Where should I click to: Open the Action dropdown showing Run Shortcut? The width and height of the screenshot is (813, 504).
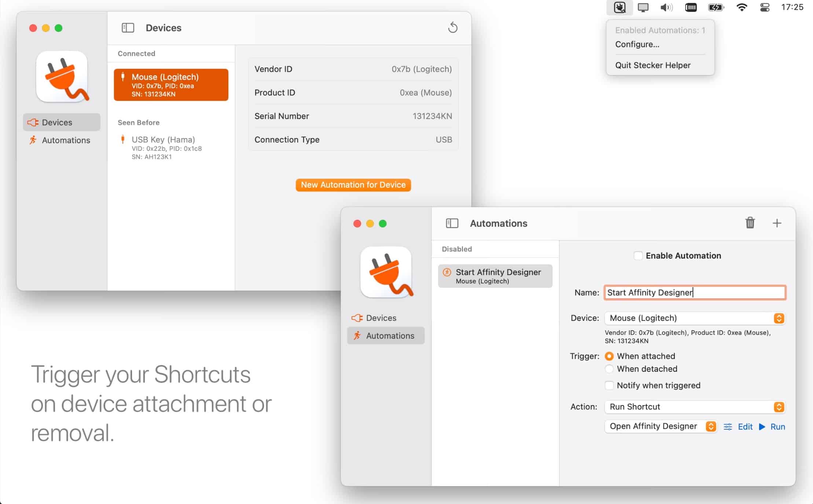coord(695,407)
